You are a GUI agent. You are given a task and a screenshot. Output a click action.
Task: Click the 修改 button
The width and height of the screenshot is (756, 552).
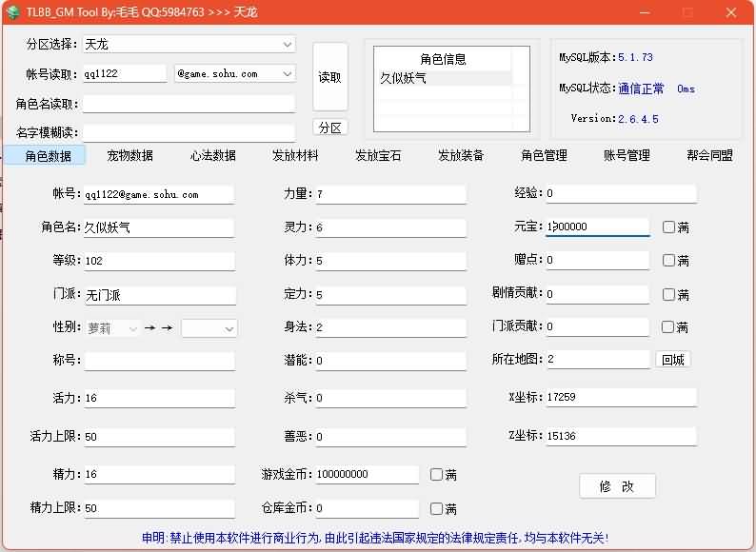tap(617, 486)
